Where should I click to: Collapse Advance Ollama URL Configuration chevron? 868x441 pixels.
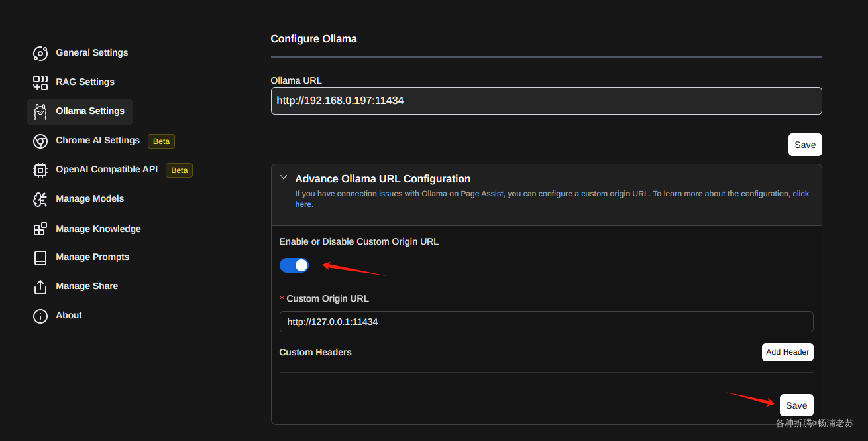(284, 178)
